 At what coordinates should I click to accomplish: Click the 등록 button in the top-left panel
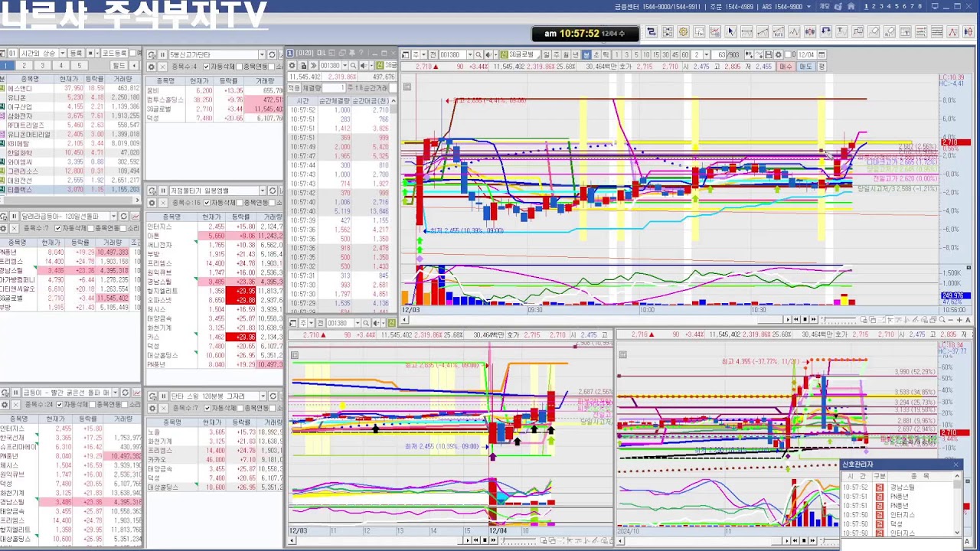point(76,54)
